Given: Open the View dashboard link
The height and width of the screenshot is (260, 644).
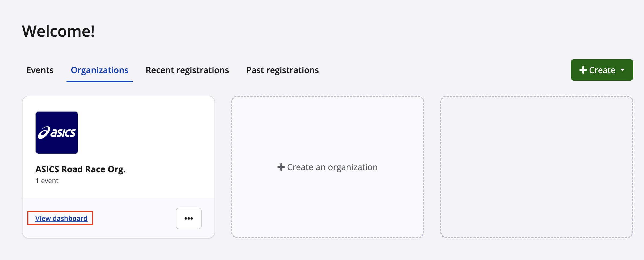Looking at the screenshot, I should point(61,218).
